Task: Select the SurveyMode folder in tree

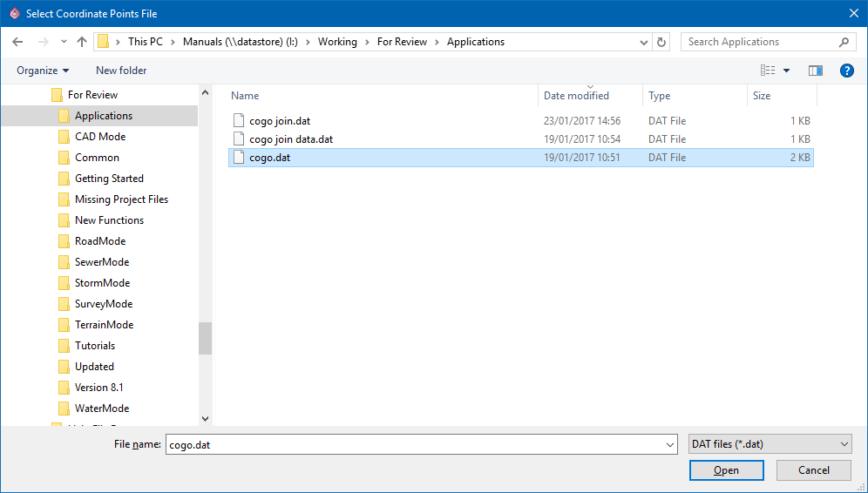Action: pos(103,304)
